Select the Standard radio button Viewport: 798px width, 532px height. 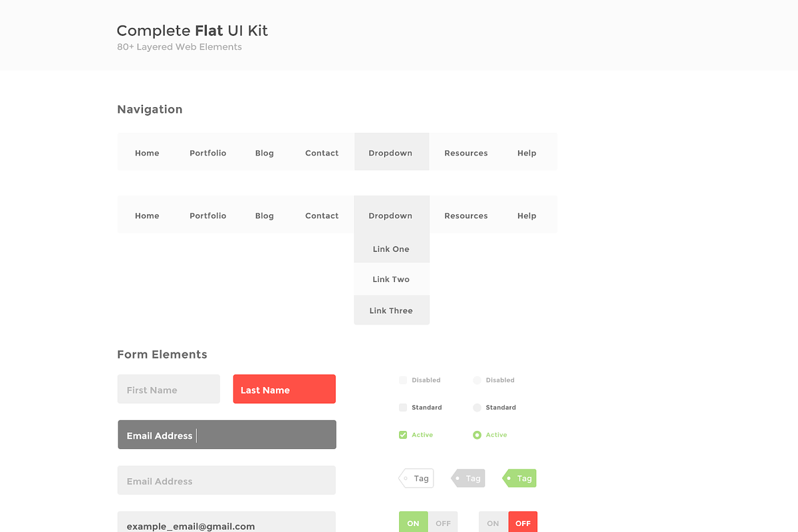pos(477,407)
